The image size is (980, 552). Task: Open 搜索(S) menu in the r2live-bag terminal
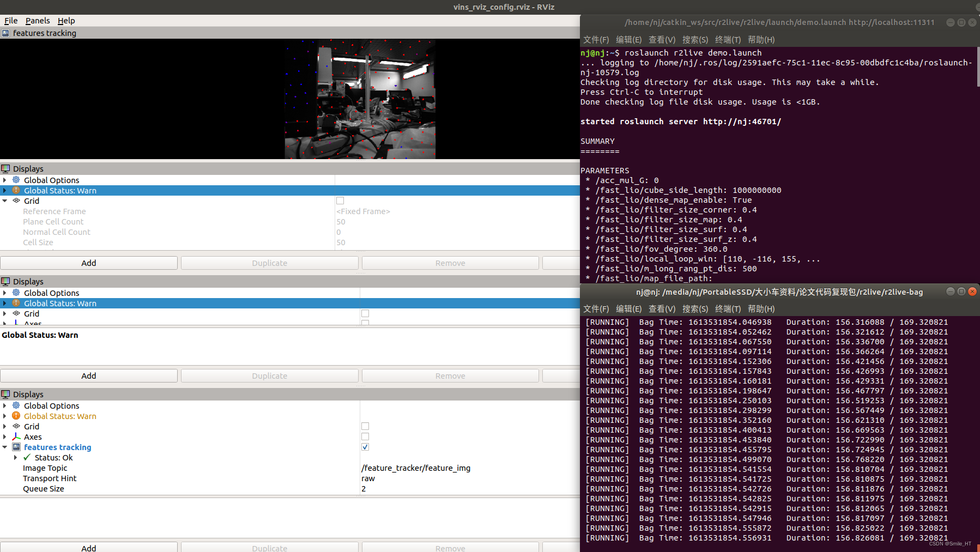click(x=695, y=309)
